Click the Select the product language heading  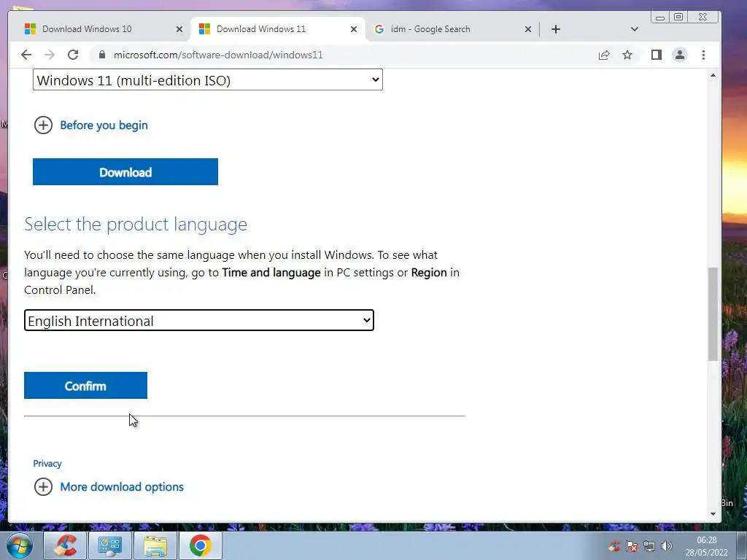pyautogui.click(x=136, y=224)
